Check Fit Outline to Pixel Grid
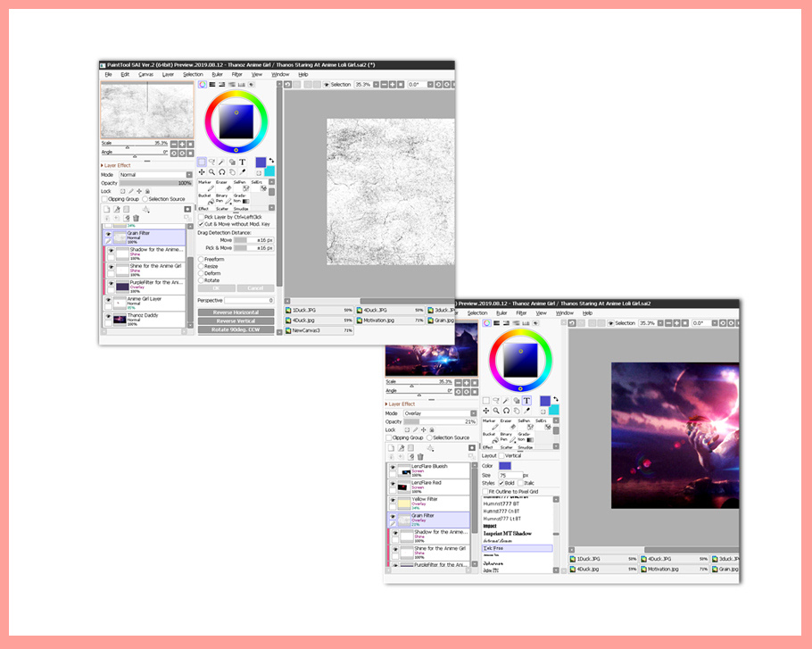This screenshot has width=812, height=649. (485, 491)
